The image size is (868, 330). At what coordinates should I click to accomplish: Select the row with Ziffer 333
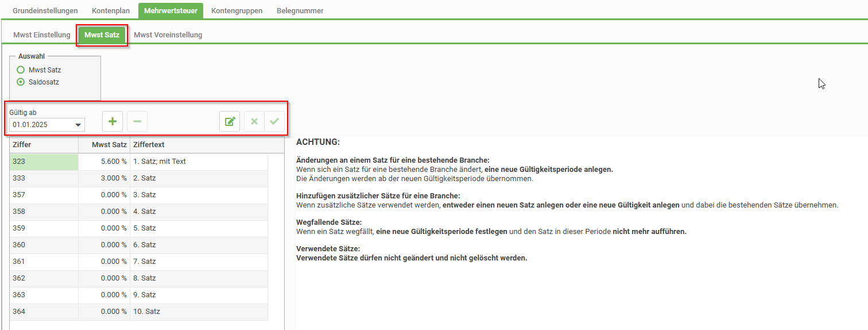44,178
